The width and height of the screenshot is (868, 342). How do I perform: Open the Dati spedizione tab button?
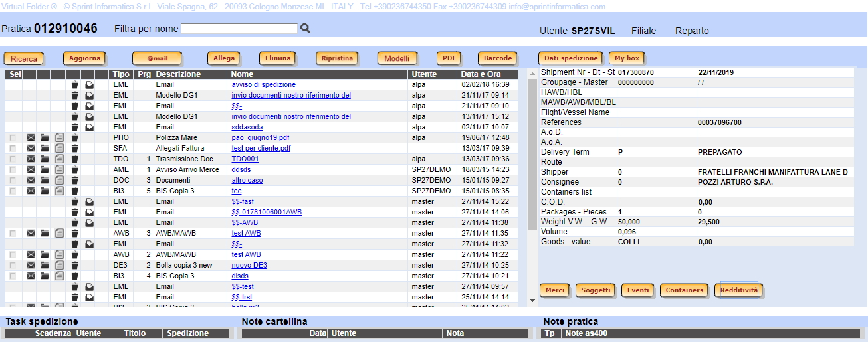coord(570,58)
